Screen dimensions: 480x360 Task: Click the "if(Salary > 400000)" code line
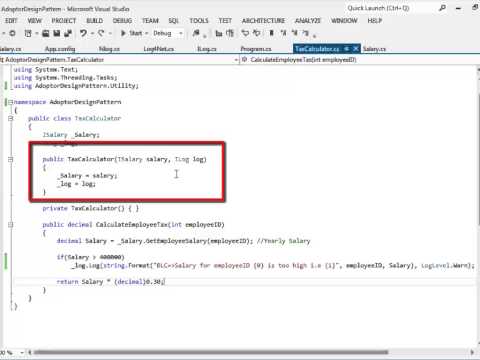click(x=90, y=257)
